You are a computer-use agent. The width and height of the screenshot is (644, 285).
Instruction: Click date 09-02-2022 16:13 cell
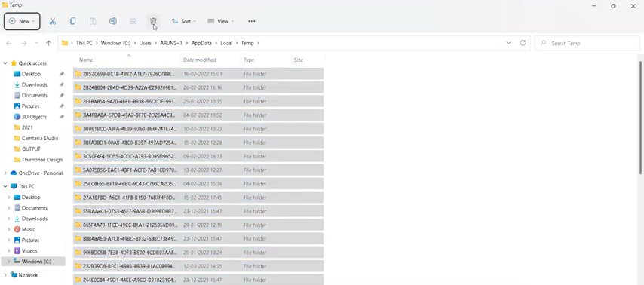pos(203,157)
